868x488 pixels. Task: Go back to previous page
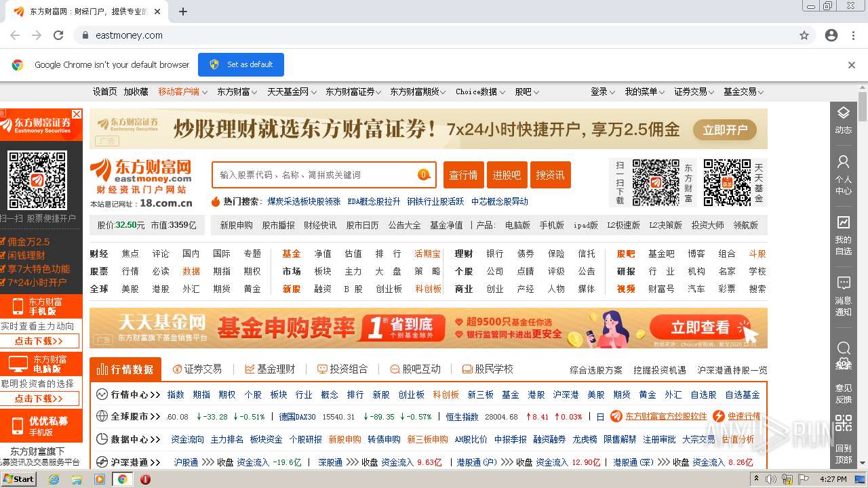15,35
